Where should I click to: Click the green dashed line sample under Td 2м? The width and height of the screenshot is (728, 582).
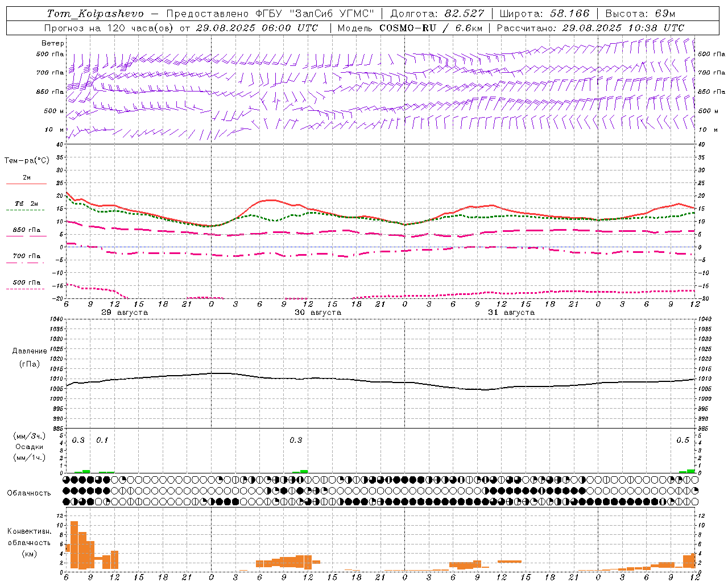26,210
